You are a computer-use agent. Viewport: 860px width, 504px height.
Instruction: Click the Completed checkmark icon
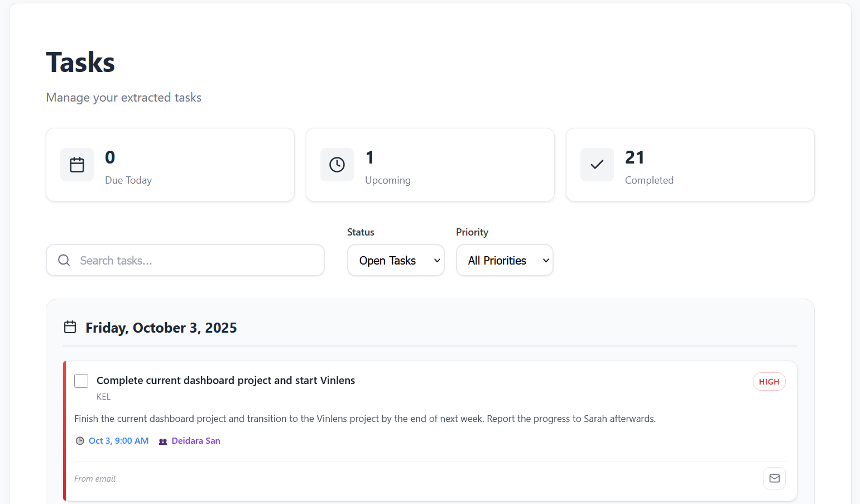597,164
